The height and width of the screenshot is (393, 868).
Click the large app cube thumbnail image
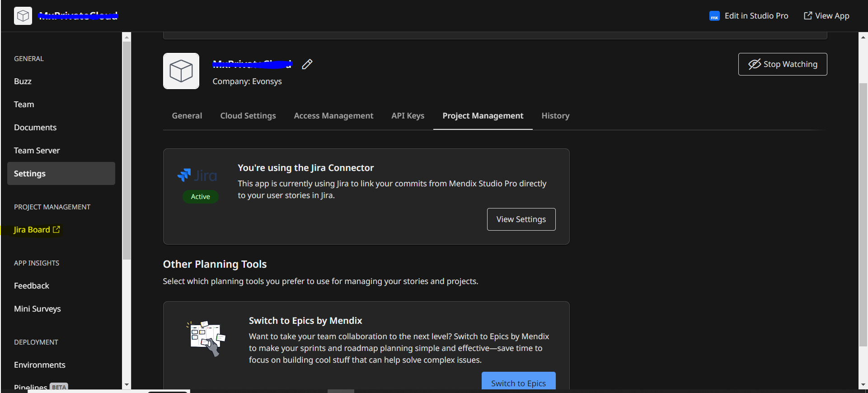[181, 71]
